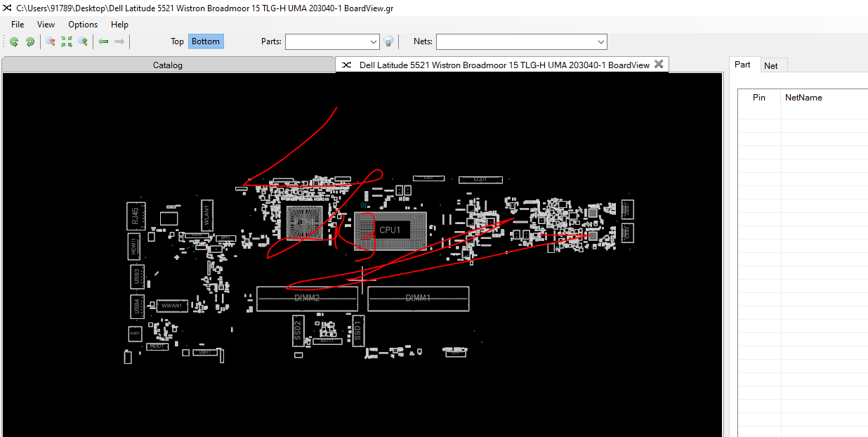Select the DIMM1 memory slot component
The image size is (868, 437).
click(418, 299)
